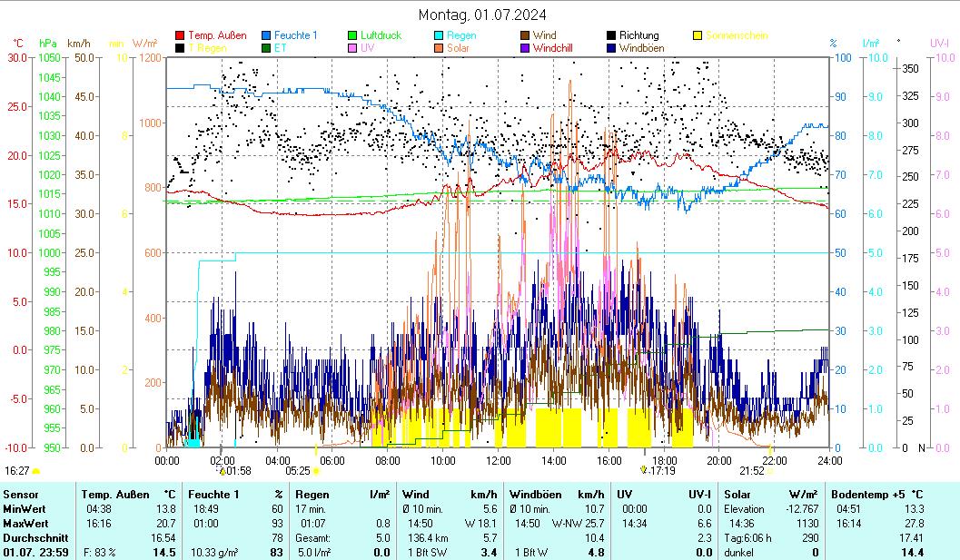Click the Solar column header in the table
The image size is (960, 560).
(737, 495)
